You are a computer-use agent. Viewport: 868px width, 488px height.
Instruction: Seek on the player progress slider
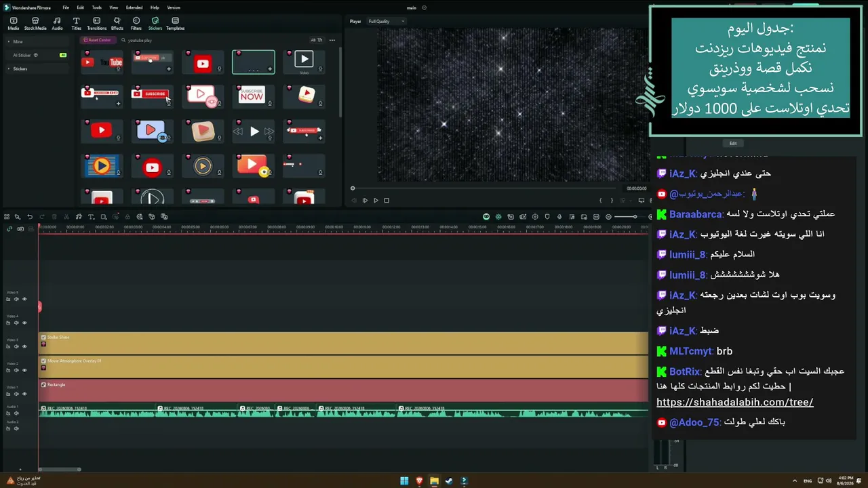pos(485,188)
